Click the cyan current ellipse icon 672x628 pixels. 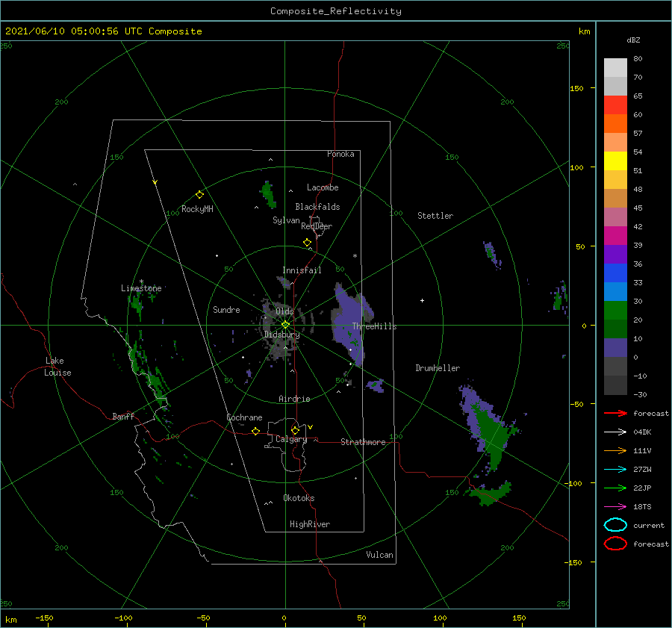(x=615, y=525)
